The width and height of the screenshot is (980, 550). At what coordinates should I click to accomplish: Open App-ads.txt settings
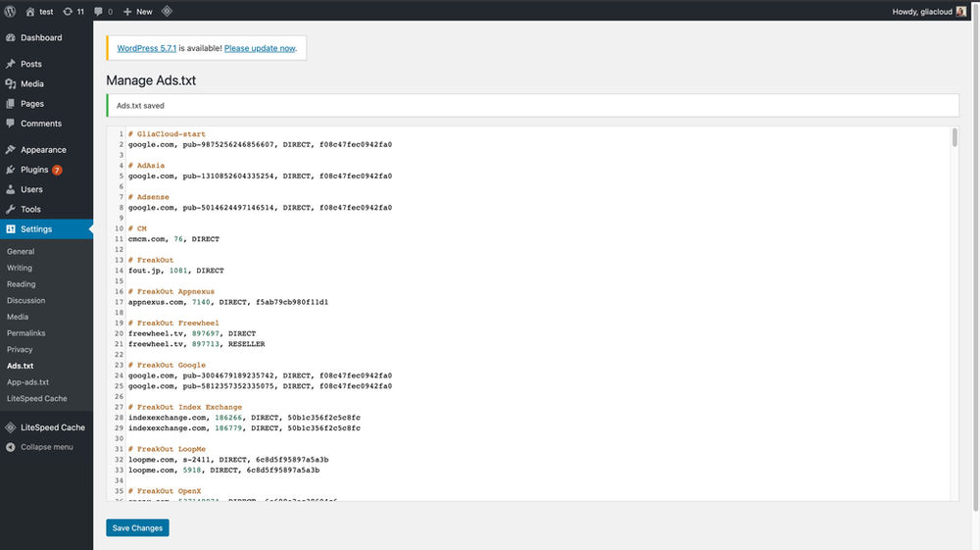[x=27, y=382]
